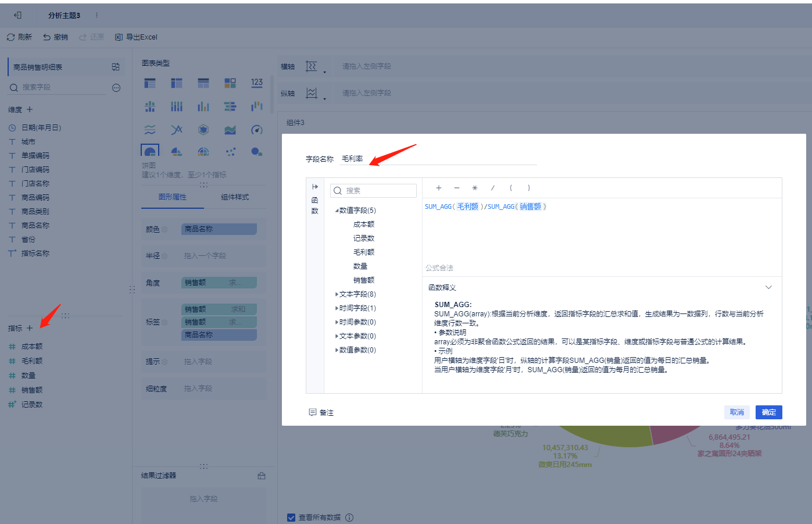The image size is (812, 524).
Task: Edit the 字段名称 field containing 毛利率
Action: click(439, 159)
